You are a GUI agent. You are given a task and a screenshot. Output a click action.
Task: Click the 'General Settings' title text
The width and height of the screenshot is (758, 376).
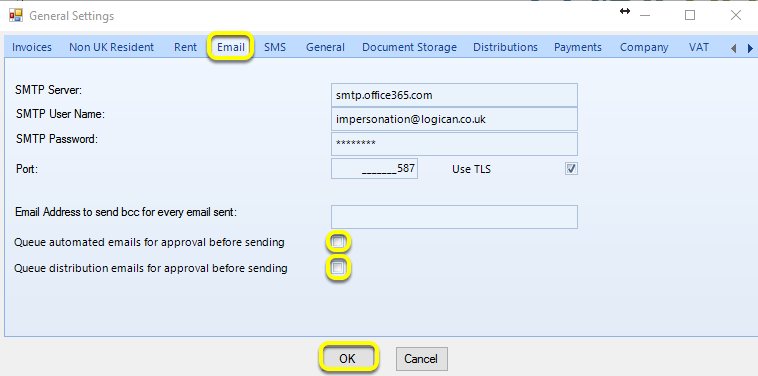coord(72,15)
